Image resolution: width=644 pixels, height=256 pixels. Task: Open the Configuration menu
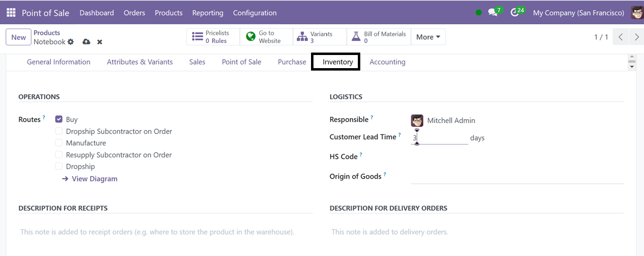(255, 13)
